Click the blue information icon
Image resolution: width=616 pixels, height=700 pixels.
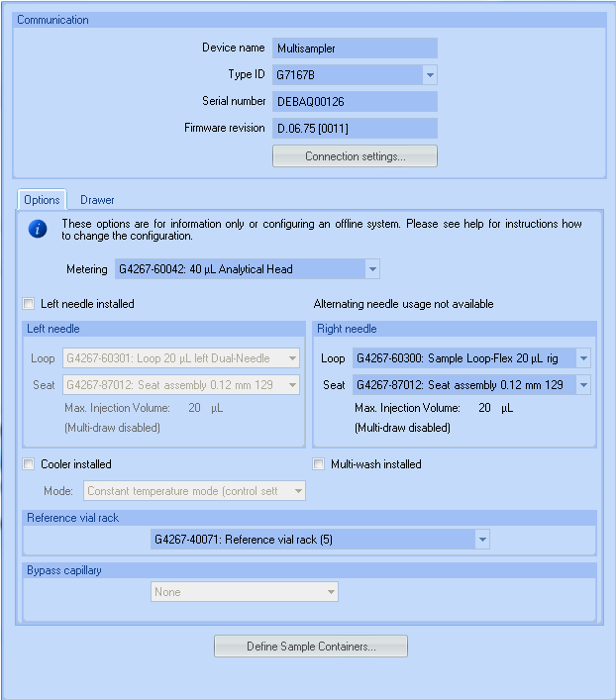pos(38,230)
